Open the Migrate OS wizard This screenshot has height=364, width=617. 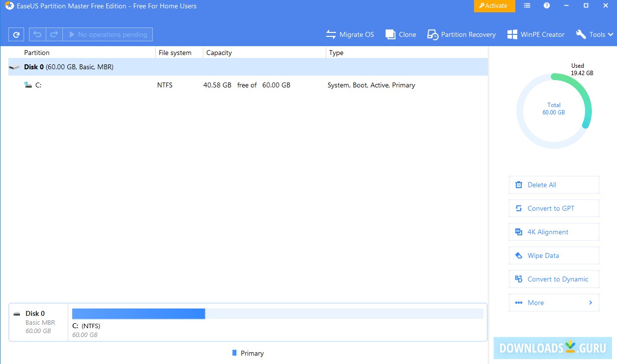point(350,34)
